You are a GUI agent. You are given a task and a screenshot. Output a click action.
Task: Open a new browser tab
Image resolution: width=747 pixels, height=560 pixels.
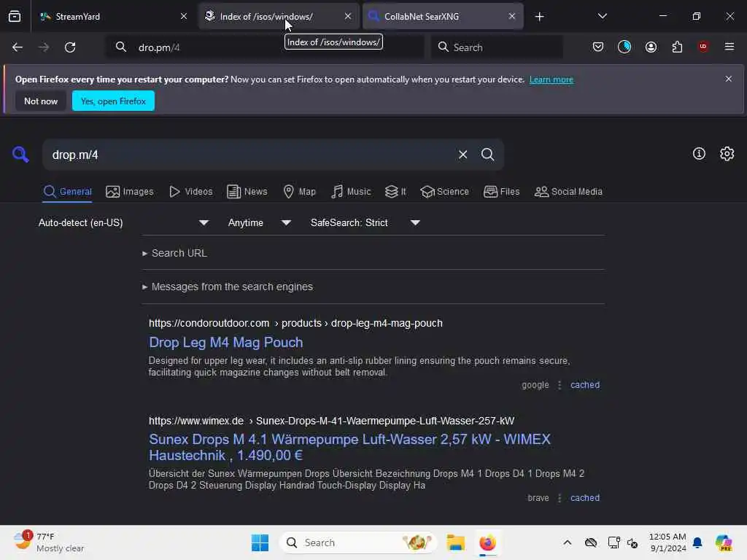539,17
